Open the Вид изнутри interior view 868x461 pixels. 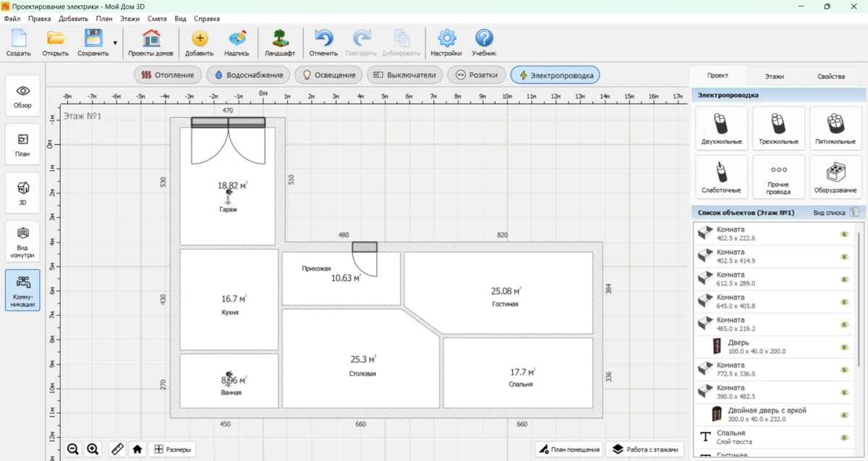point(23,242)
